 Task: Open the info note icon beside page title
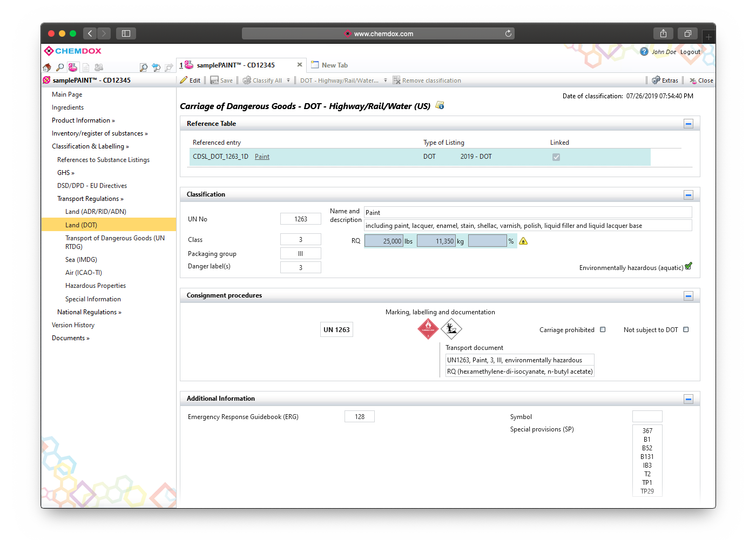click(x=440, y=105)
